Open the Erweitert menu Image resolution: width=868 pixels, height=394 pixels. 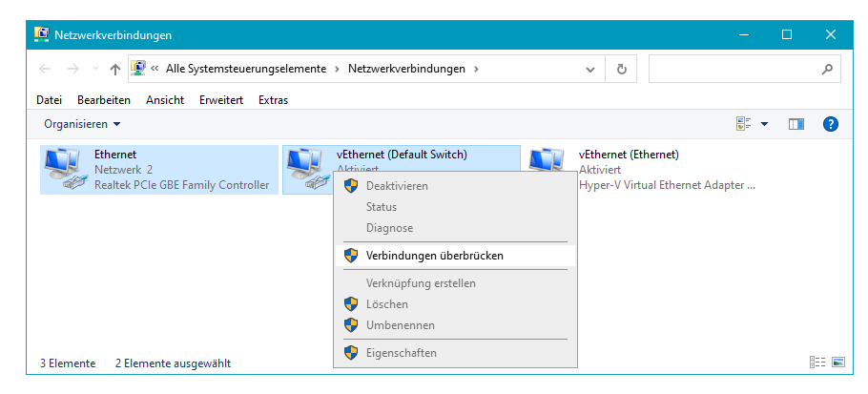click(220, 100)
